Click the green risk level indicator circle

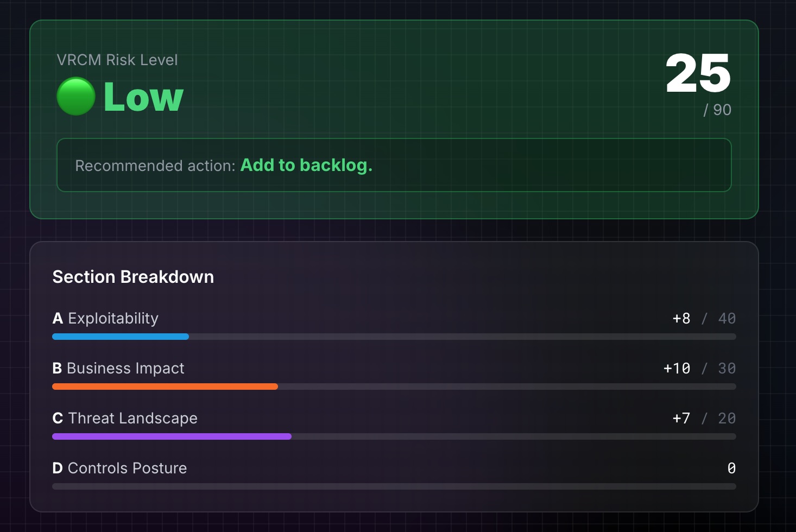coord(76,96)
